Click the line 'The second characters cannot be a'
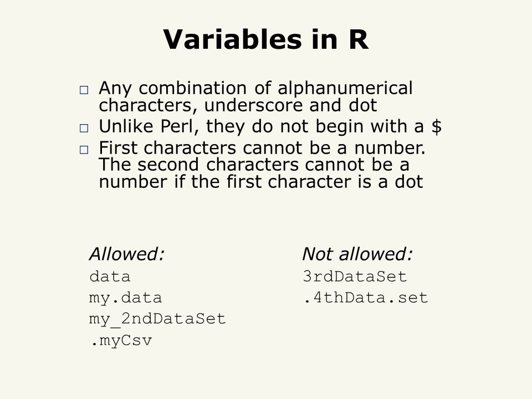Image resolution: width=532 pixels, height=399 pixels. pyautogui.click(x=254, y=165)
